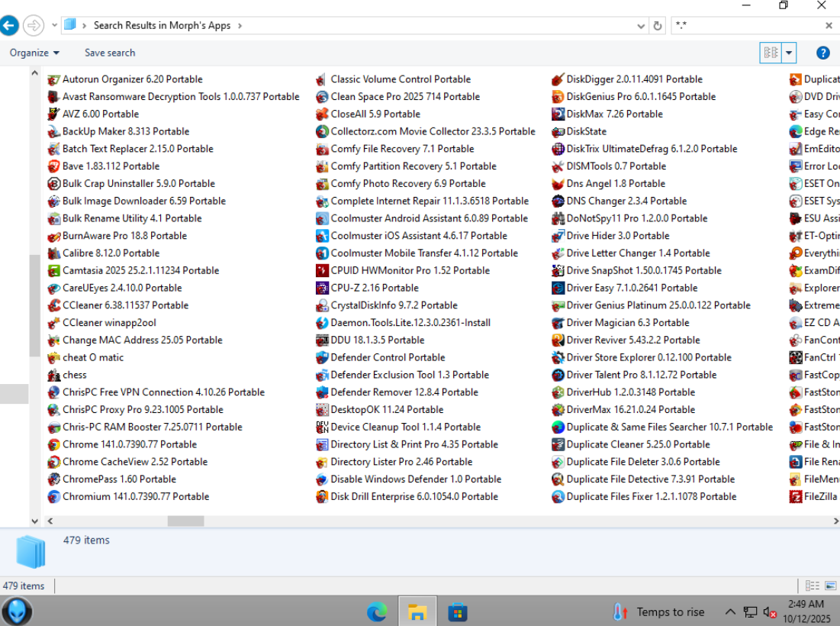The height and width of the screenshot is (626, 840).
Task: Select the Calibre 8.12.0 Portable icon
Action: pyautogui.click(x=53, y=253)
